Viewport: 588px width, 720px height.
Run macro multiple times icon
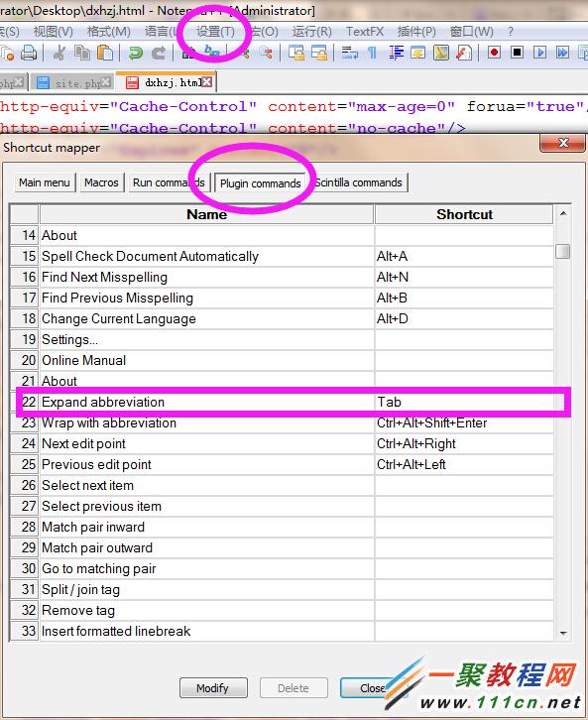point(563,53)
